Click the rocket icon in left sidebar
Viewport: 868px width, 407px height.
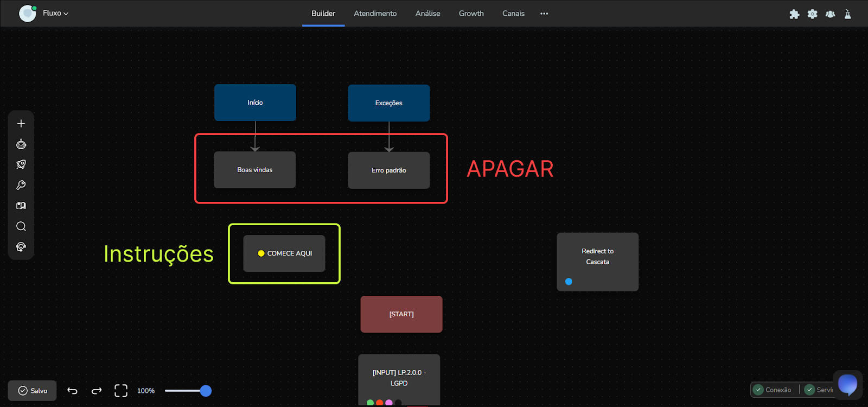coord(21,164)
